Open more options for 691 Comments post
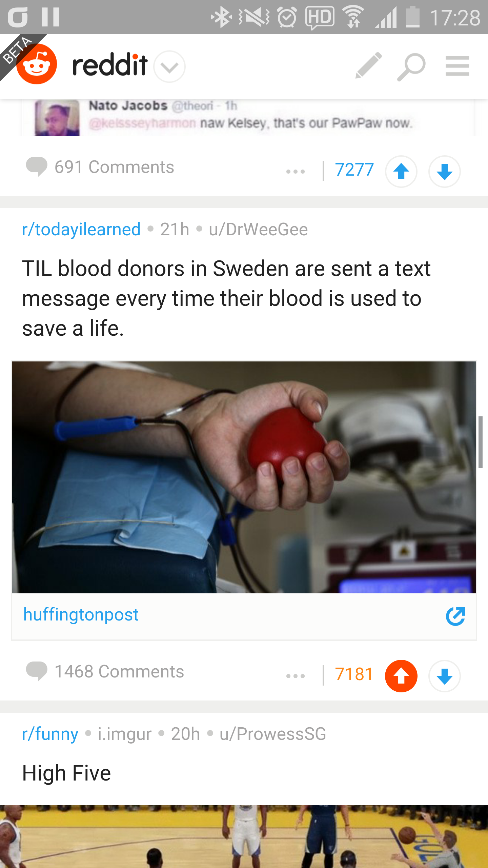This screenshot has width=488, height=868. click(x=296, y=171)
